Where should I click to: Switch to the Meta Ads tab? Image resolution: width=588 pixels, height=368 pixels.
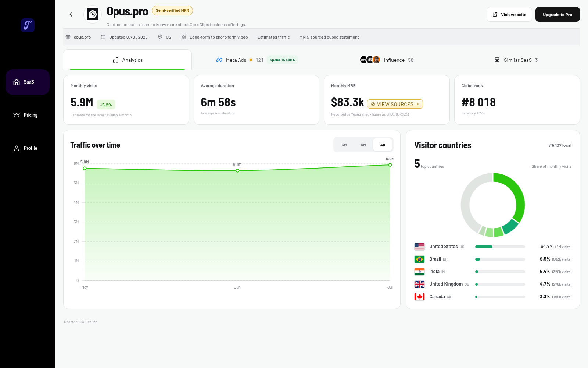point(257,60)
